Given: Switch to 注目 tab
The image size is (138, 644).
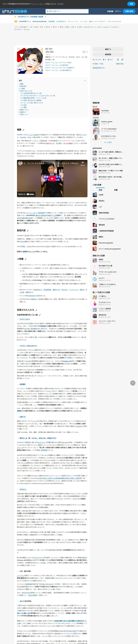Looking at the screenshot, I should point(100,190).
